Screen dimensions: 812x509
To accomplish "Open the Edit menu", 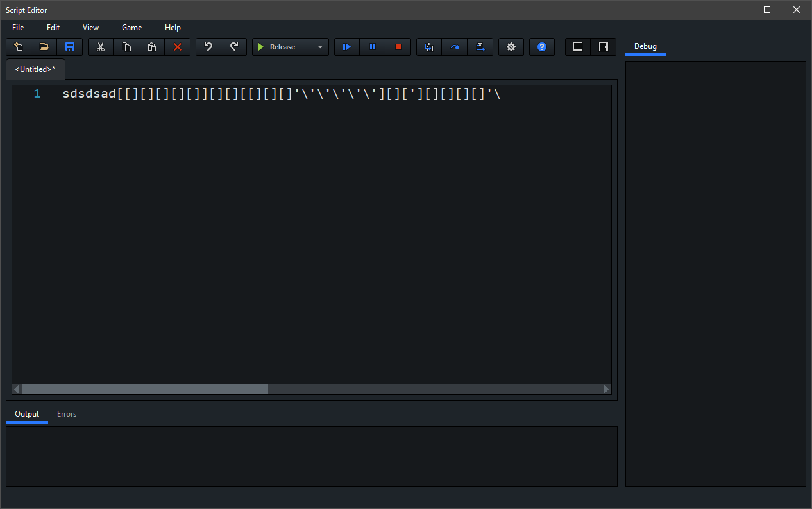I will tap(53, 28).
